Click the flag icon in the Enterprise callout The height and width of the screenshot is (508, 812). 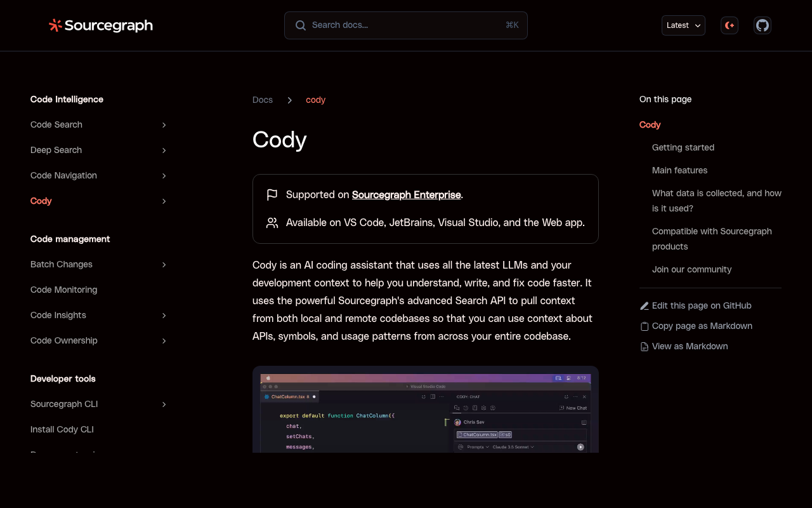point(272,195)
